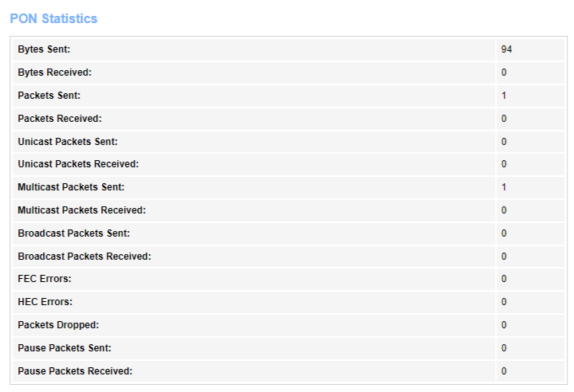Click the Multicast Packets Sent label
The width and height of the screenshot is (574, 392).
point(71,187)
